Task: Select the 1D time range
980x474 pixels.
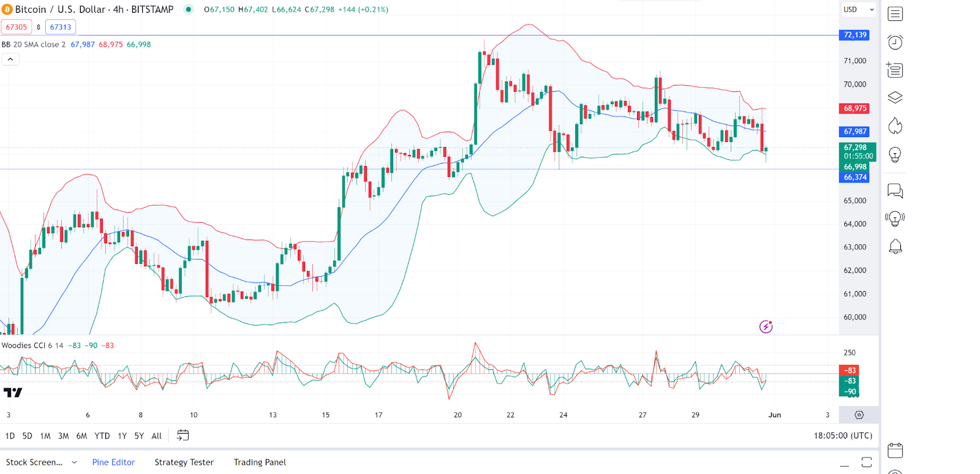Action: pos(10,436)
